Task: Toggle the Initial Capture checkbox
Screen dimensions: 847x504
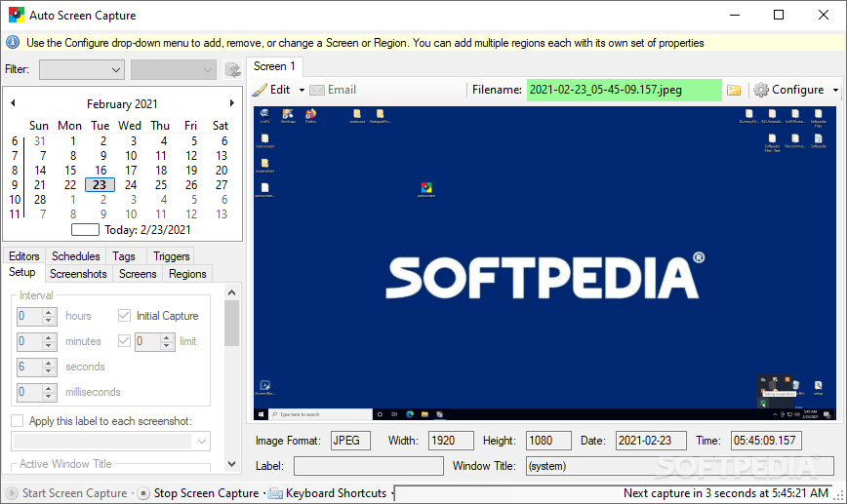Action: tap(124, 316)
